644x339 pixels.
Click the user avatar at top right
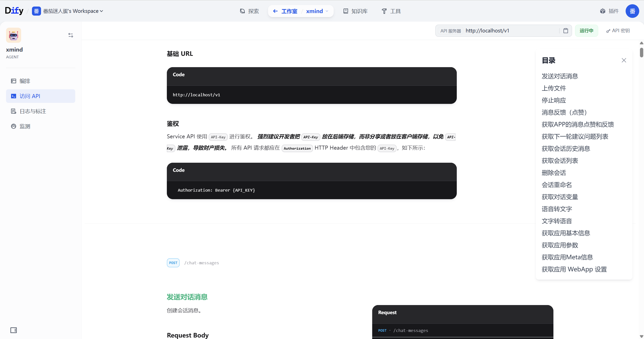(632, 11)
